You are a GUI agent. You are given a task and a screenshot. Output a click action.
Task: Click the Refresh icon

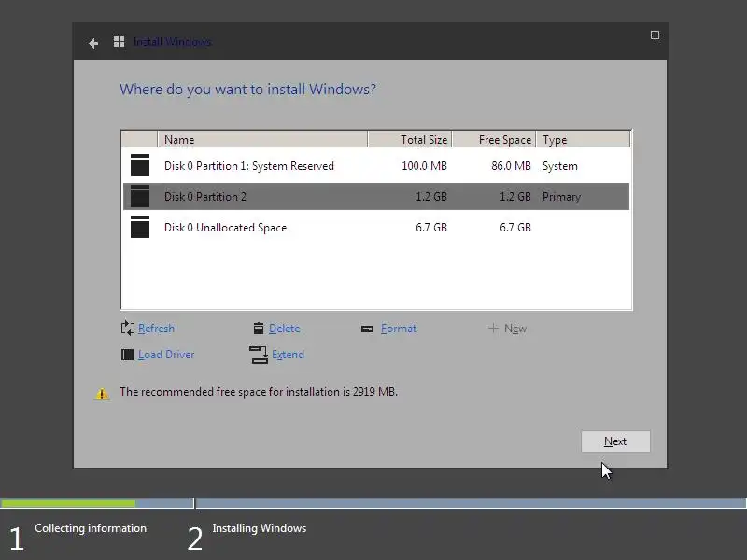click(128, 329)
